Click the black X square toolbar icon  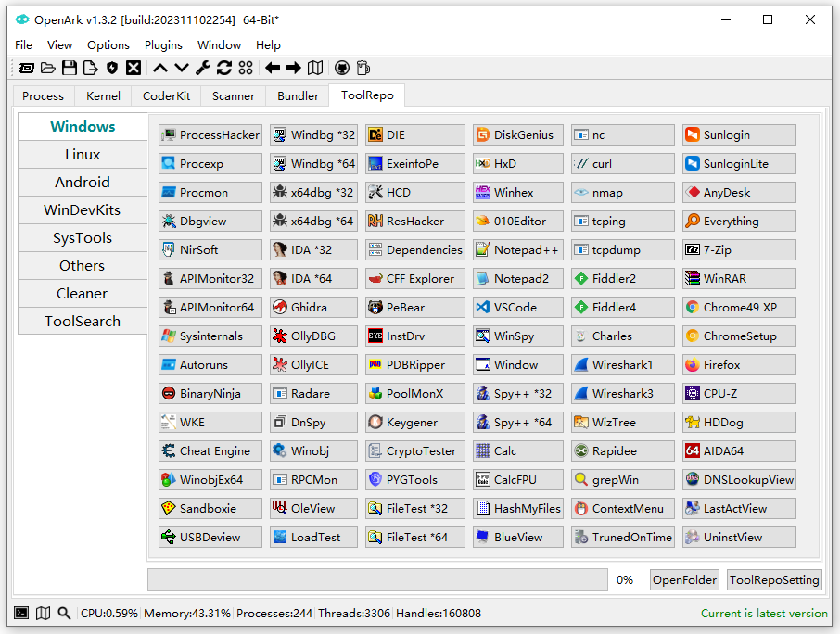[x=134, y=68]
